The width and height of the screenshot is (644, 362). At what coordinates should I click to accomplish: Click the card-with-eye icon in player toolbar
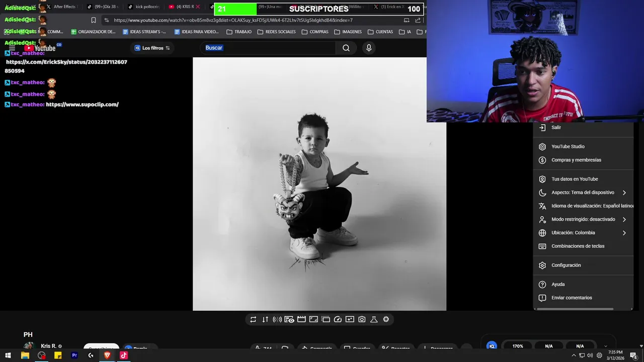pyautogui.click(x=289, y=319)
